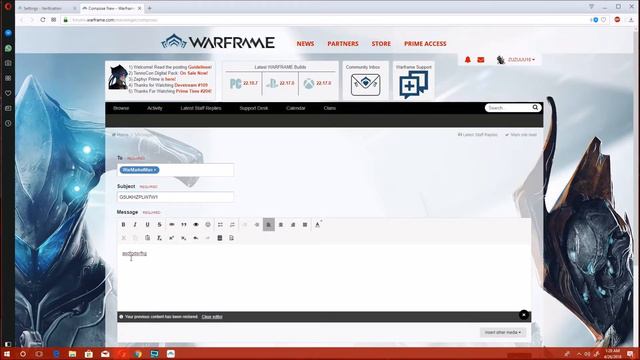The height and width of the screenshot is (360, 640).
Task: Open a new browser tab
Action: tap(149, 8)
